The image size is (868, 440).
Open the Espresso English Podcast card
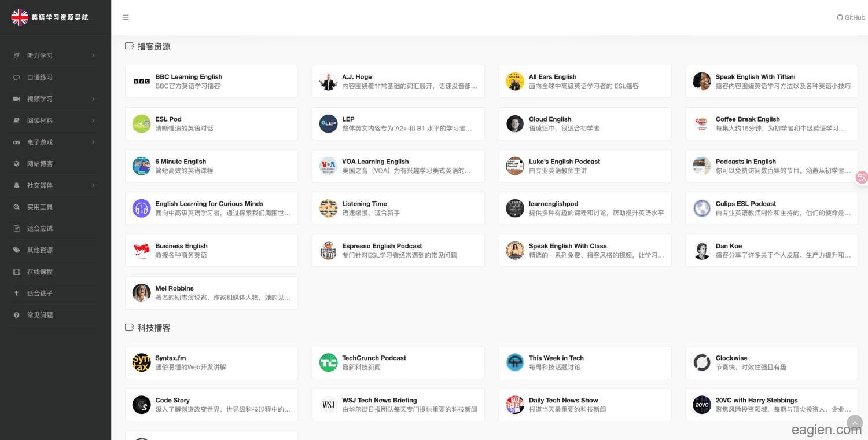click(x=398, y=251)
